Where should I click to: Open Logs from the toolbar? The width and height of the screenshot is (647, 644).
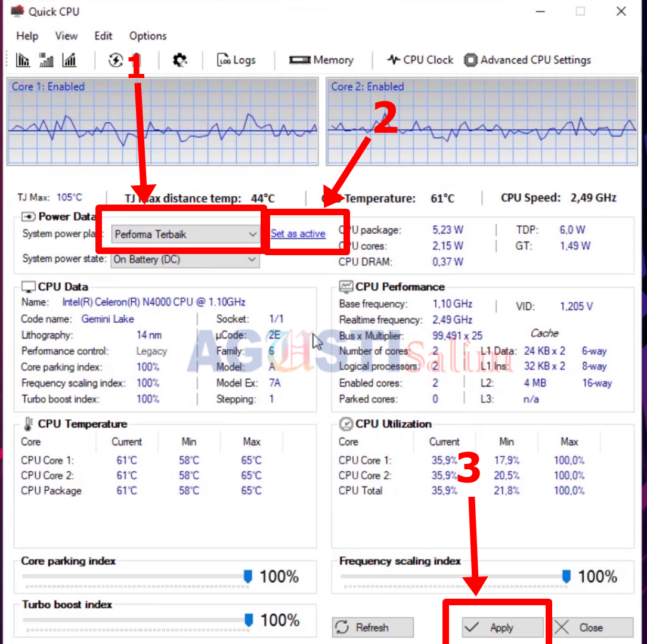236,60
